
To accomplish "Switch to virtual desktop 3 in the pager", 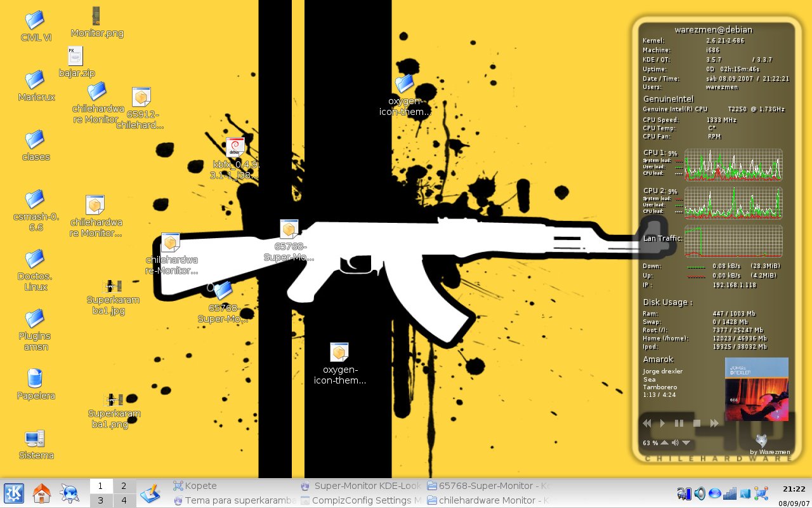I will click(101, 500).
